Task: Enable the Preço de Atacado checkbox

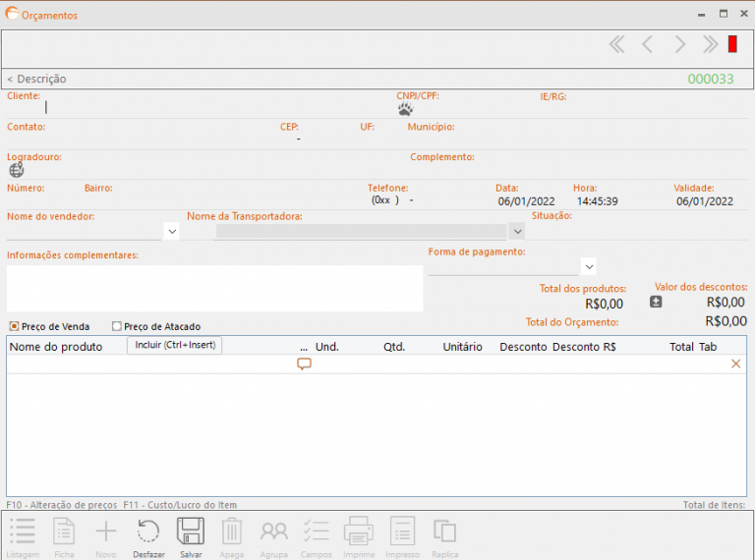Action: tap(117, 326)
